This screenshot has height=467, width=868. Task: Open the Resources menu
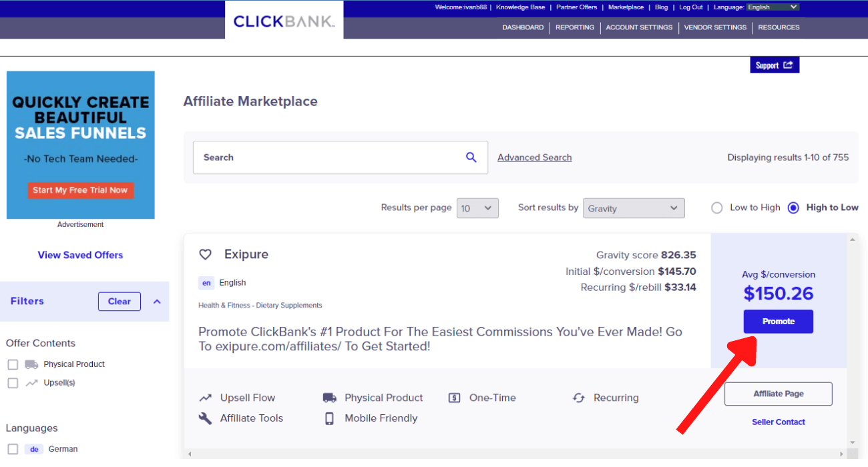[779, 27]
